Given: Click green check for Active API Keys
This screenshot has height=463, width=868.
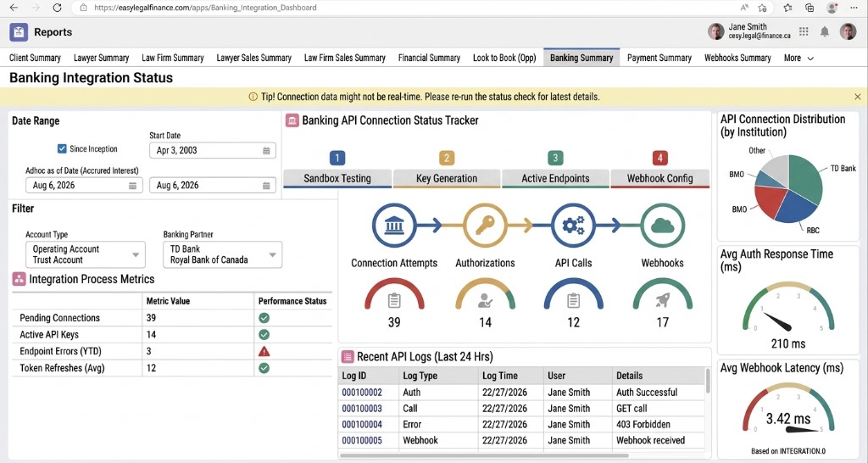Looking at the screenshot, I should (264, 334).
